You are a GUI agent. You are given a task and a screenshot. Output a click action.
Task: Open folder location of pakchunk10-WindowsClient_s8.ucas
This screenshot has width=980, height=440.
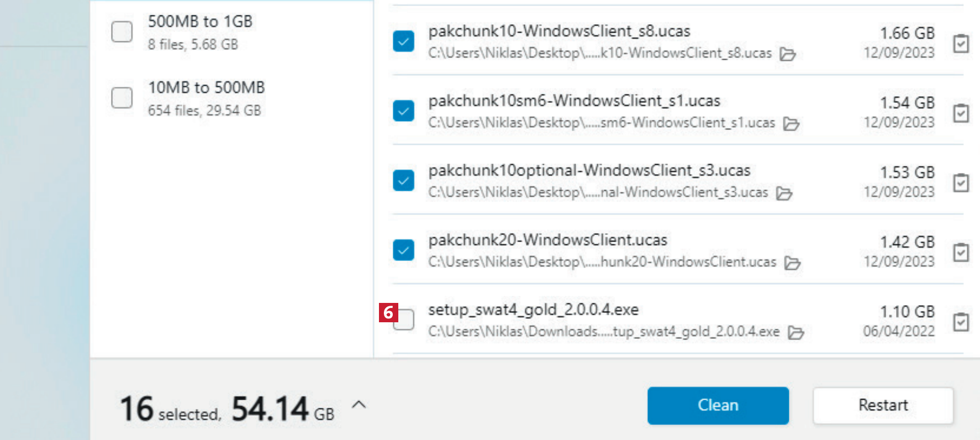pos(787,54)
